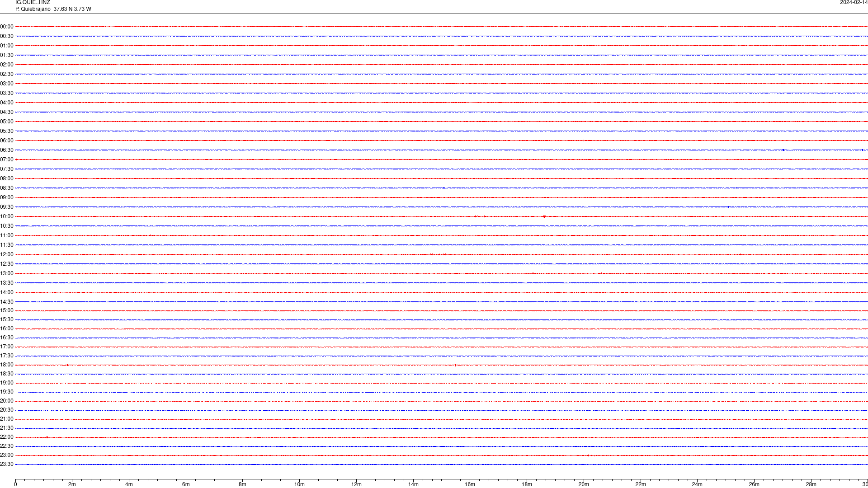Select the 17:00 time row label
Viewport: 868px width, 488px height.
pos(7,347)
